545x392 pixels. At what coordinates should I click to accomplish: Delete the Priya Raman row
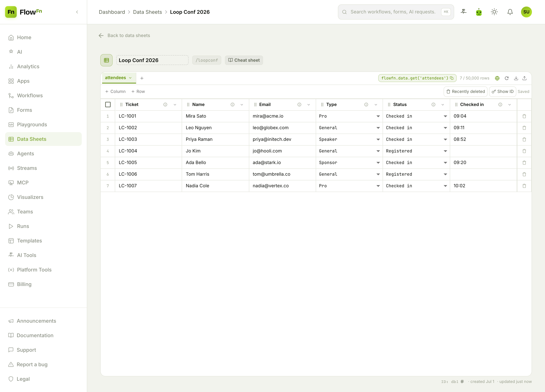point(524,139)
